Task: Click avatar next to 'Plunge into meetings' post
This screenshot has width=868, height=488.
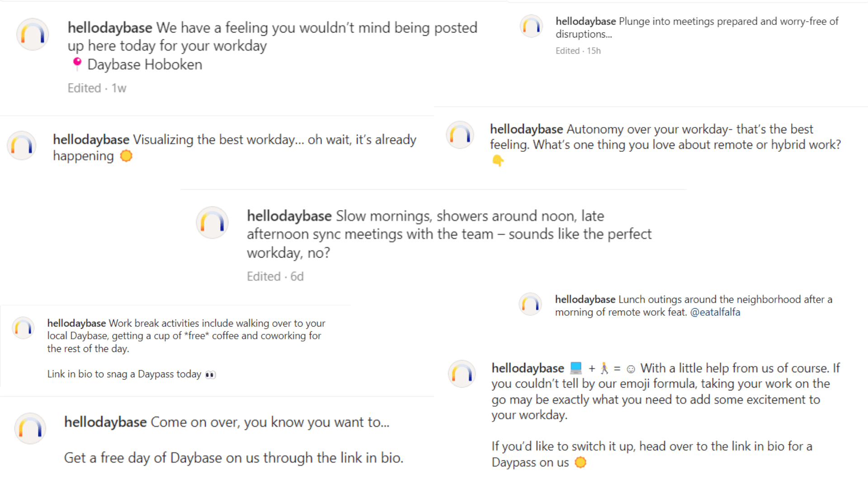Action: click(x=531, y=26)
